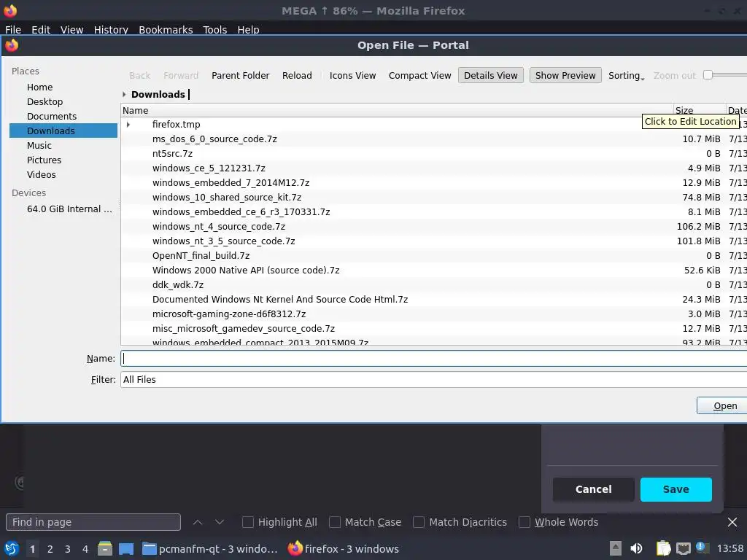The width and height of the screenshot is (747, 560).
Task: Open the Lubuntu start menu icon
Action: (x=11, y=548)
